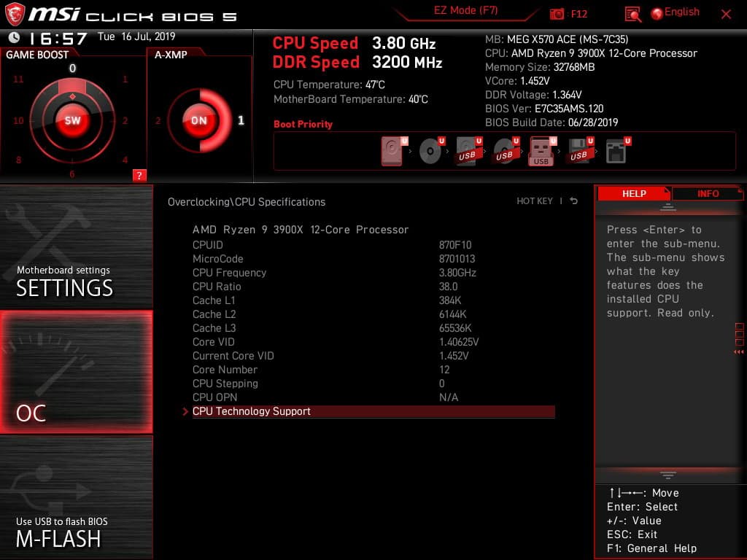Screen dimensions: 747x560
Task: Select the CPUID row value 870F10
Action: (455, 245)
